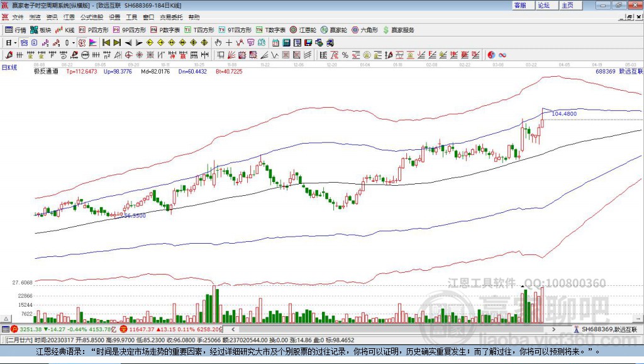Screen dimensions: 644x364
Task: Jump to last bar icon
Action: tap(117, 43)
